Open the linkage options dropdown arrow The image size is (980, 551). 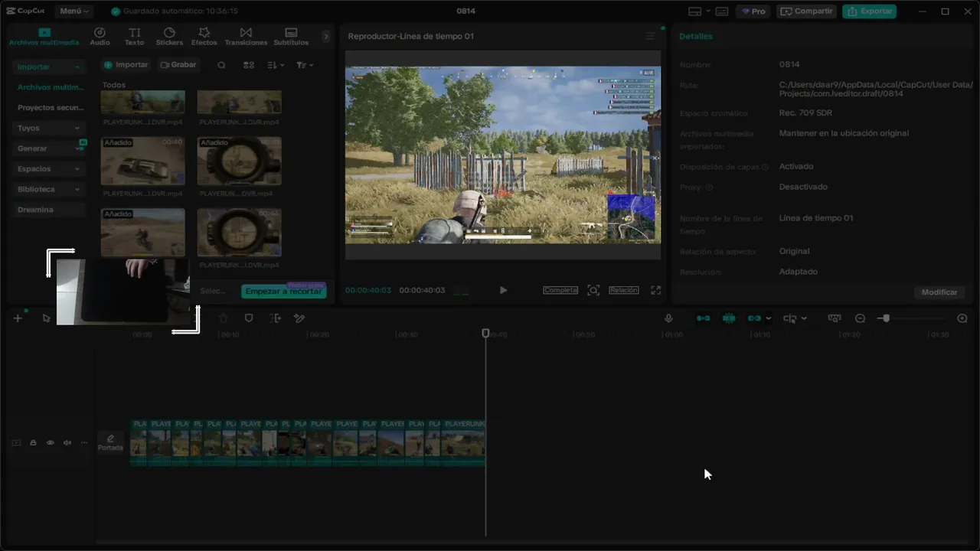(x=768, y=318)
